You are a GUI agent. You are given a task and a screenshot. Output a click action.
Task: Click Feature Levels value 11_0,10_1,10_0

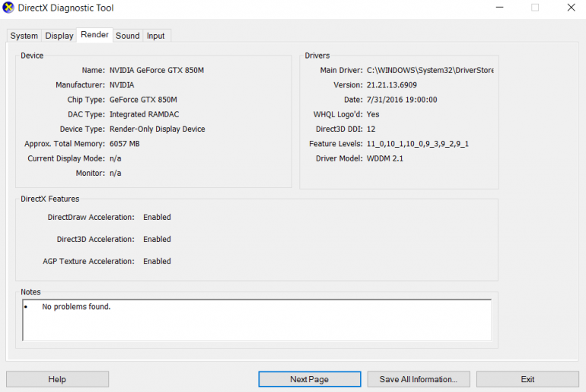click(x=418, y=144)
